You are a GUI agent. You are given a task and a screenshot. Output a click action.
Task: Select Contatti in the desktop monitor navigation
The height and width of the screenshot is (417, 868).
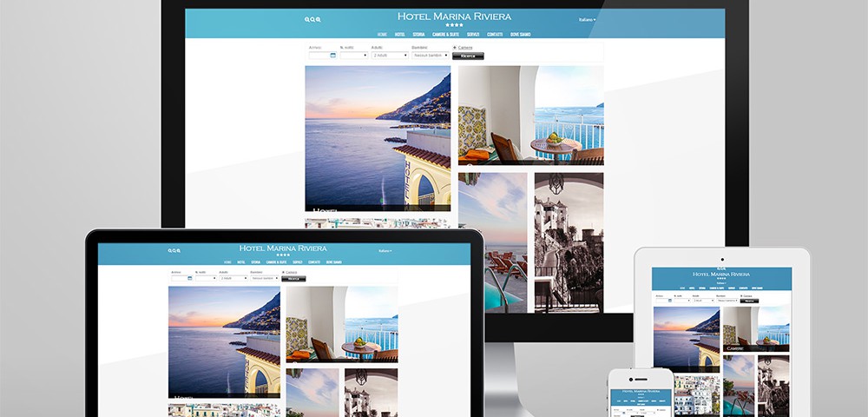[x=495, y=35]
